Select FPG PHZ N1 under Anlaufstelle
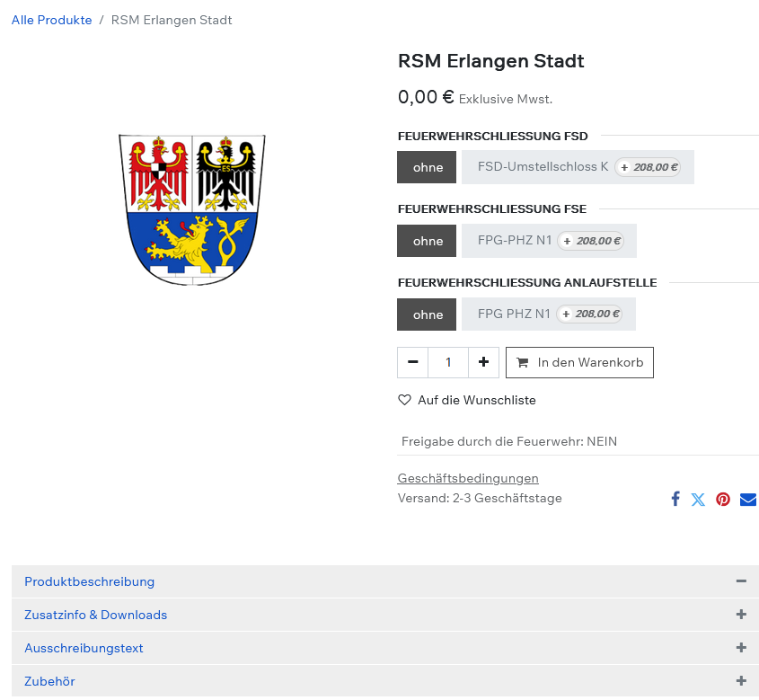 (x=548, y=315)
